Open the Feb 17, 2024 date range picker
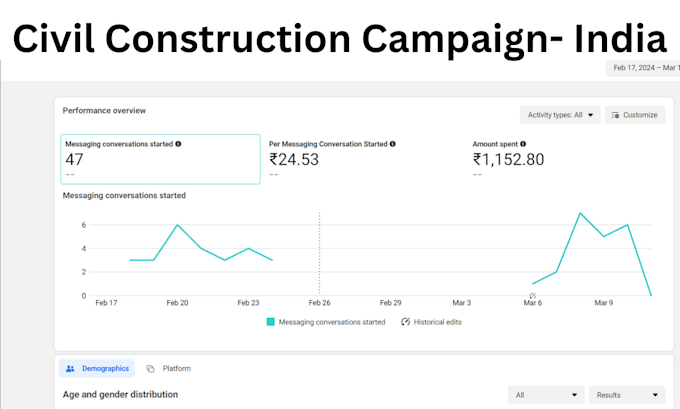680x409 pixels. click(643, 68)
